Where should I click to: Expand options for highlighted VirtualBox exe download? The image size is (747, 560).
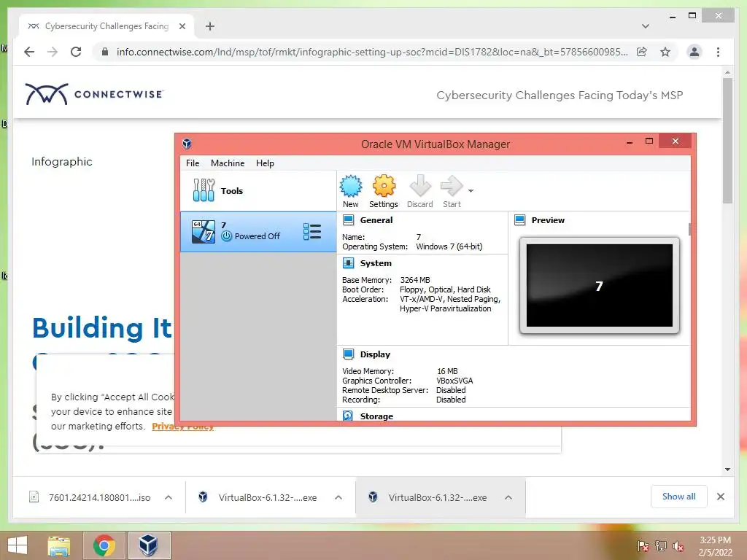(x=508, y=497)
